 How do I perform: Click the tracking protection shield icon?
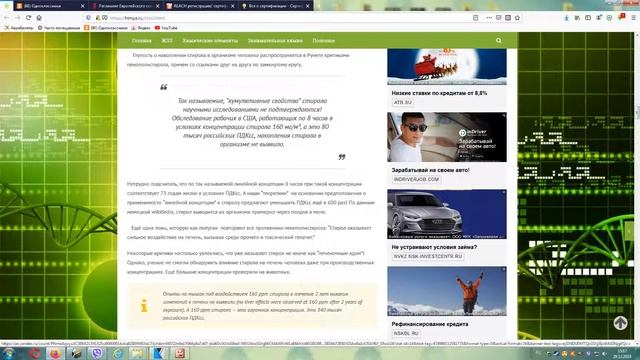(x=88, y=18)
